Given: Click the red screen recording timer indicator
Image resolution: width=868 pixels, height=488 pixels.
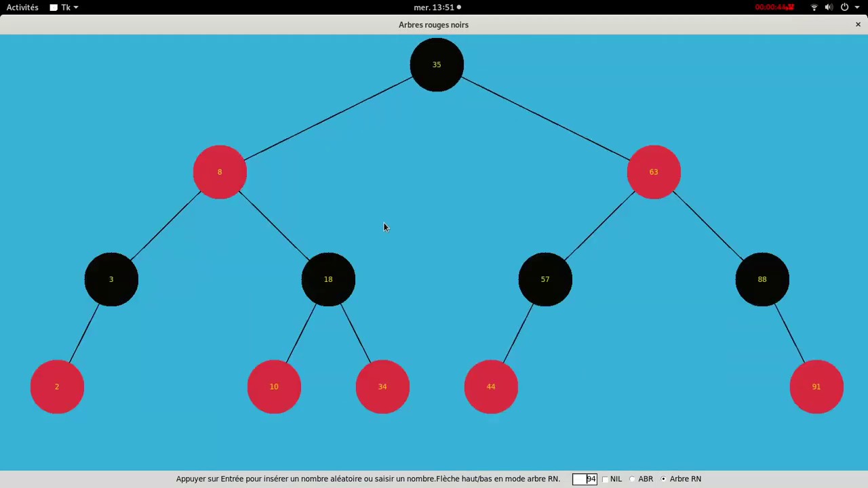Looking at the screenshot, I should [x=774, y=7].
